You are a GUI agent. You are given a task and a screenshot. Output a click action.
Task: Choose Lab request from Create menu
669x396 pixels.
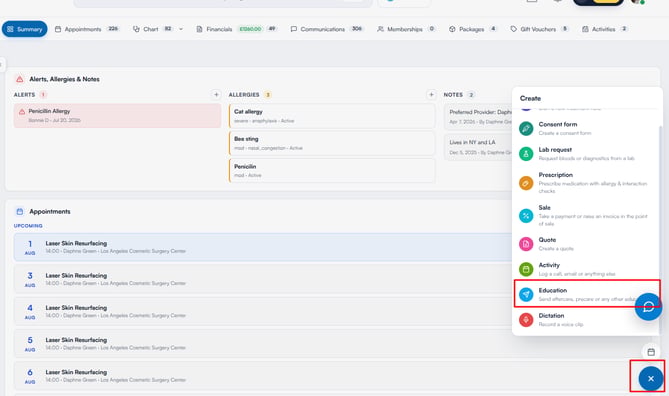click(587, 154)
